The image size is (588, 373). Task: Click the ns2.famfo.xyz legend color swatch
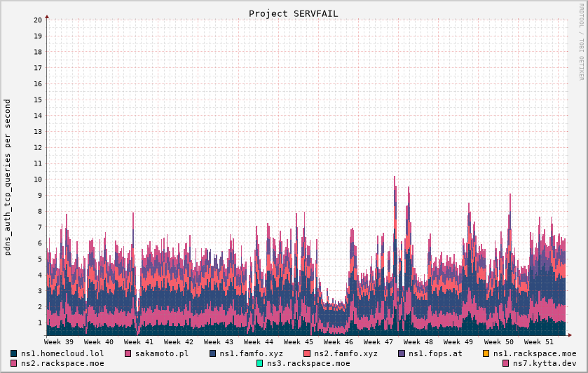point(307,353)
